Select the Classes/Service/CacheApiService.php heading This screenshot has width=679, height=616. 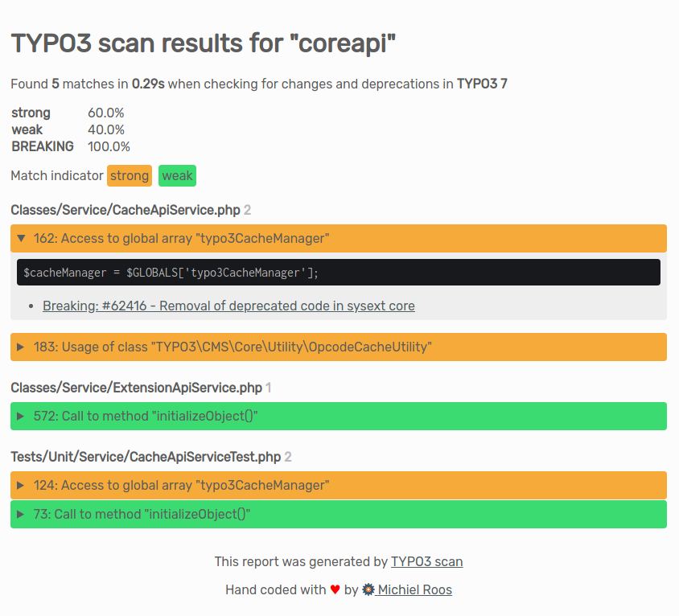pyautogui.click(x=126, y=210)
